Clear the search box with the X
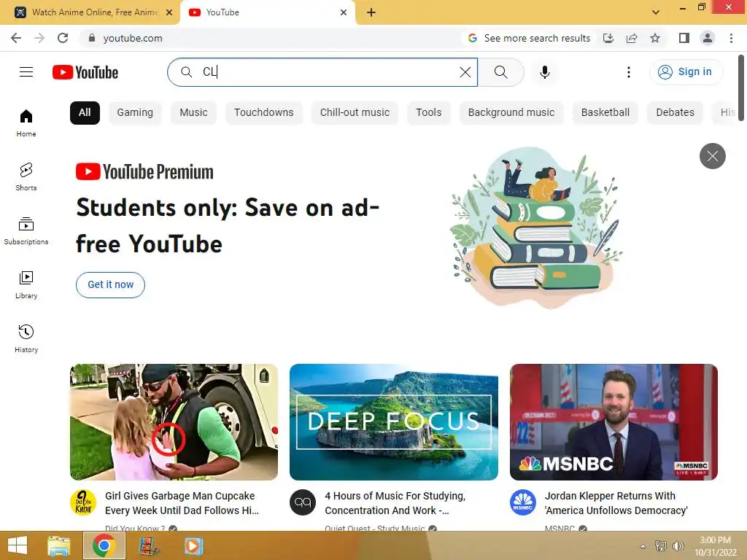 tap(465, 72)
